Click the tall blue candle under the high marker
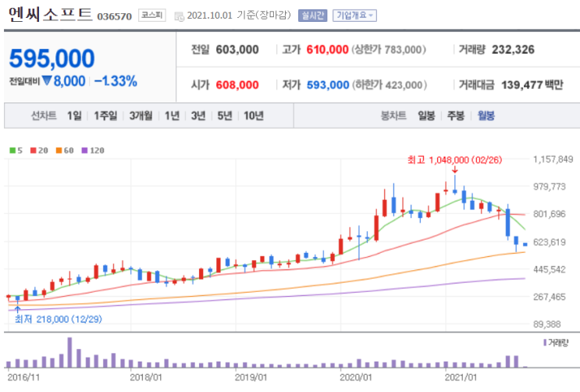The image size is (580, 392). coord(454,184)
